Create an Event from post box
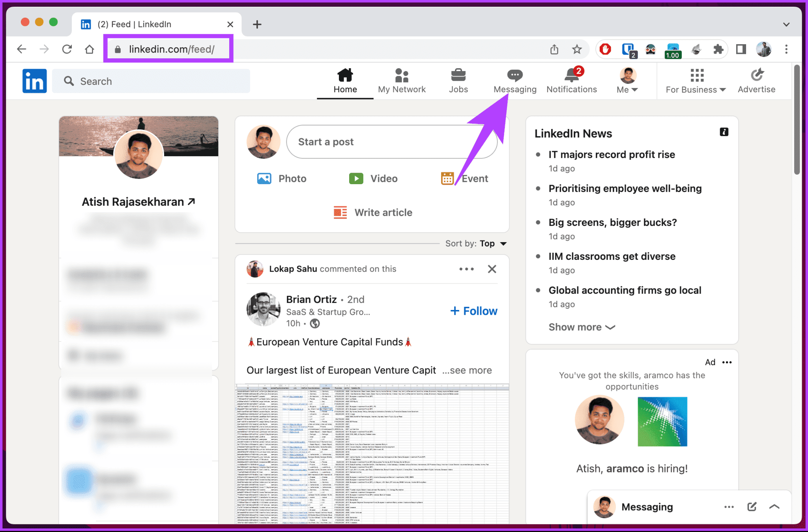Viewport: 808px width, 532px height. tap(464, 179)
